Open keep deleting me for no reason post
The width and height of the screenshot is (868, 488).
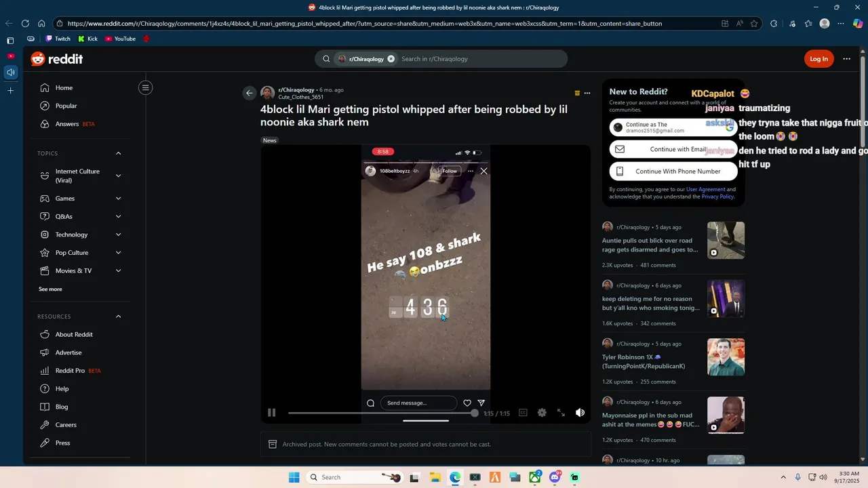tap(650, 303)
